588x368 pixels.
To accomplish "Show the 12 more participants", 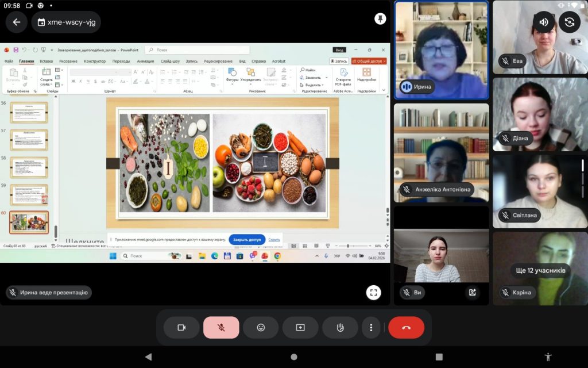I will pos(540,270).
